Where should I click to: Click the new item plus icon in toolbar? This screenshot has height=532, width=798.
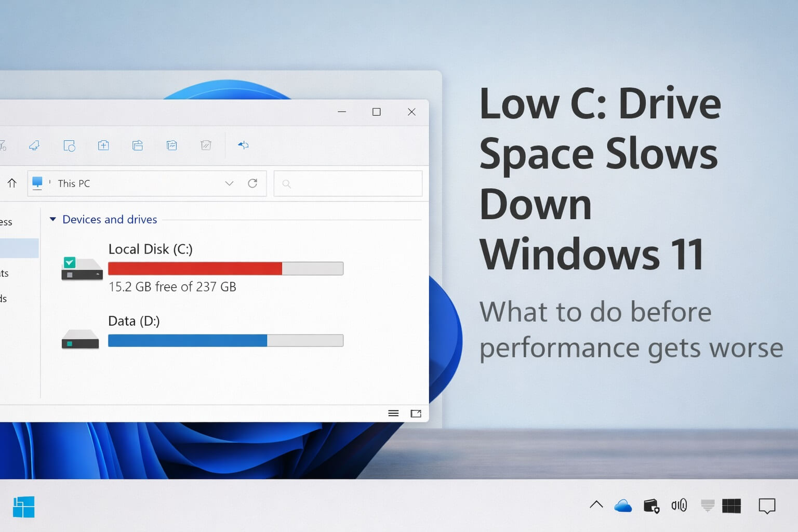click(x=103, y=145)
